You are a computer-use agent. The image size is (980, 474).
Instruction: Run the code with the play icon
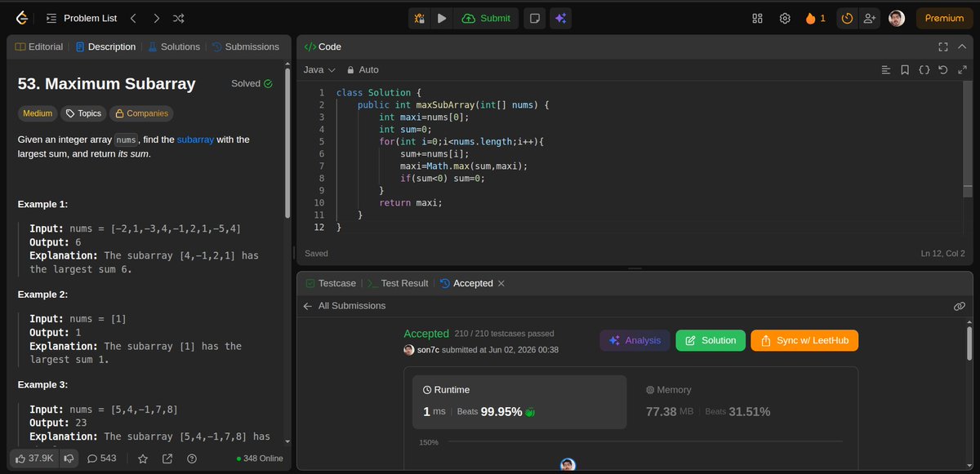tap(442, 18)
